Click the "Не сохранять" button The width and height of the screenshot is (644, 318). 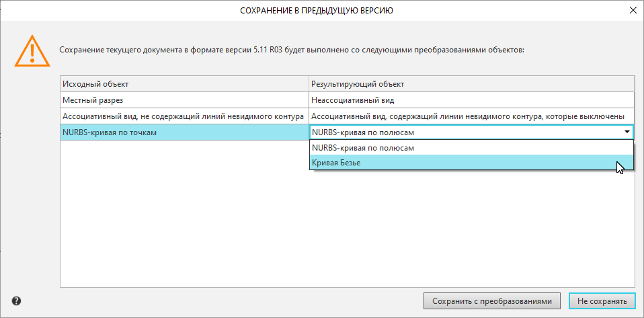602,301
